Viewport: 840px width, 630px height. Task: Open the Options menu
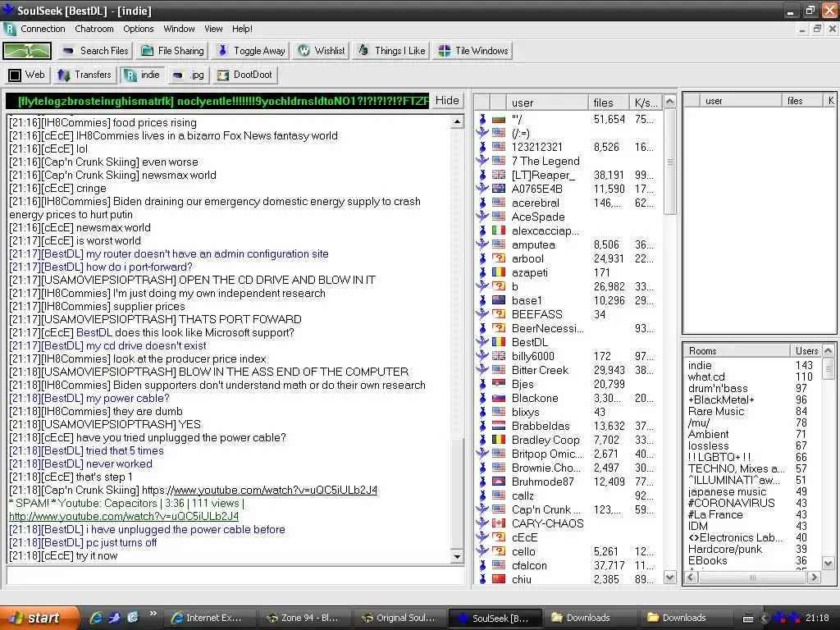click(x=138, y=29)
